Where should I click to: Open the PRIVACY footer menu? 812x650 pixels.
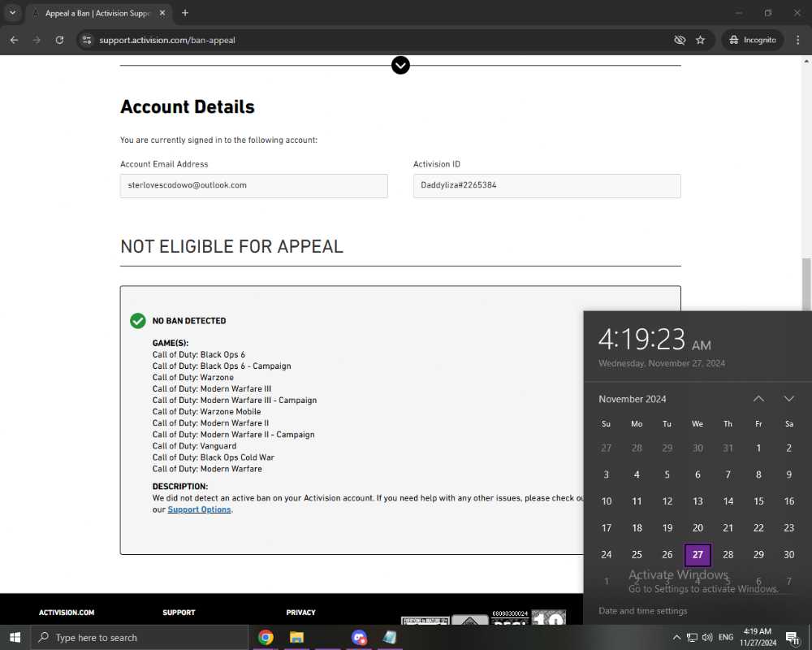click(301, 612)
